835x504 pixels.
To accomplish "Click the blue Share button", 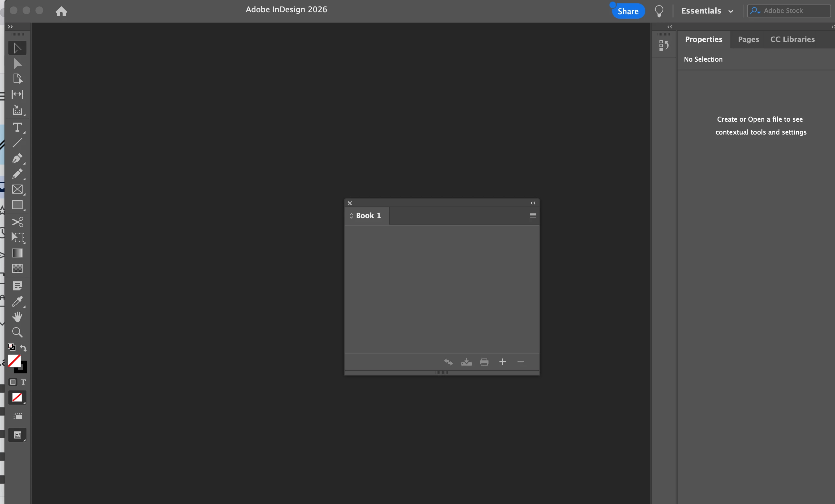I will (628, 11).
